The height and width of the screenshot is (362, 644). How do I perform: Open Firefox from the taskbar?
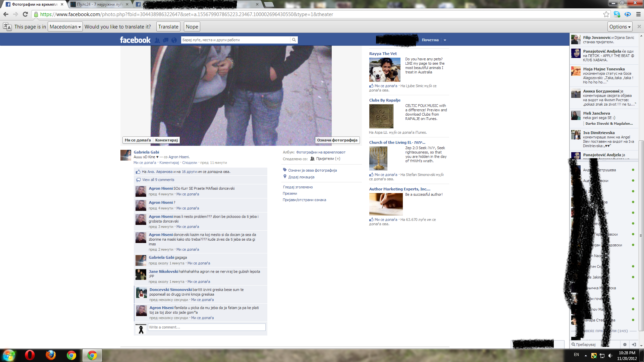click(51, 355)
